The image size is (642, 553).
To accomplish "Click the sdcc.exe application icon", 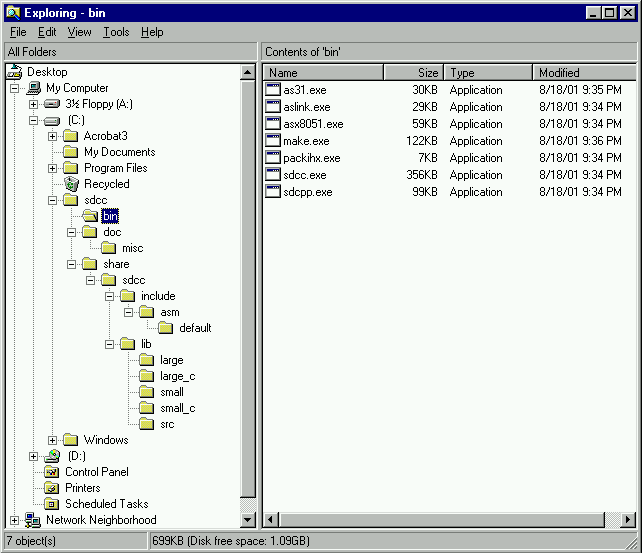I will tap(273, 175).
